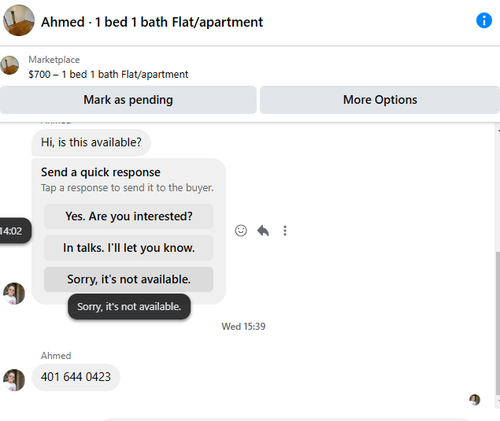
Task: Send "In talks. I'll let you know." response
Action: click(129, 248)
